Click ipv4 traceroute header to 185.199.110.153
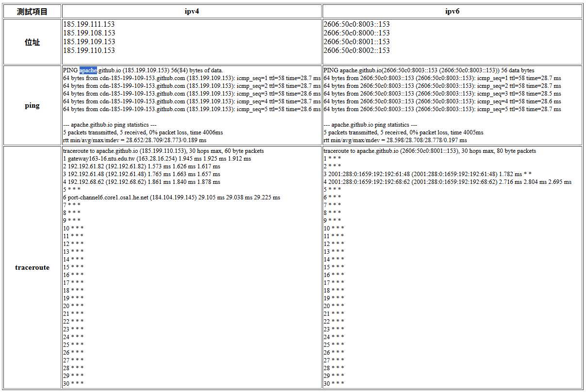This screenshot has height=392, width=586. 163,151
